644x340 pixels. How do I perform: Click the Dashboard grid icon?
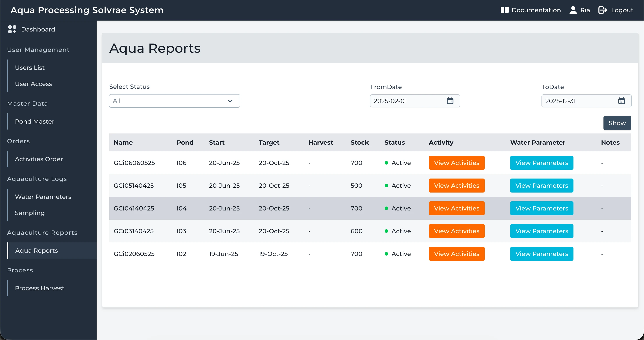click(12, 29)
